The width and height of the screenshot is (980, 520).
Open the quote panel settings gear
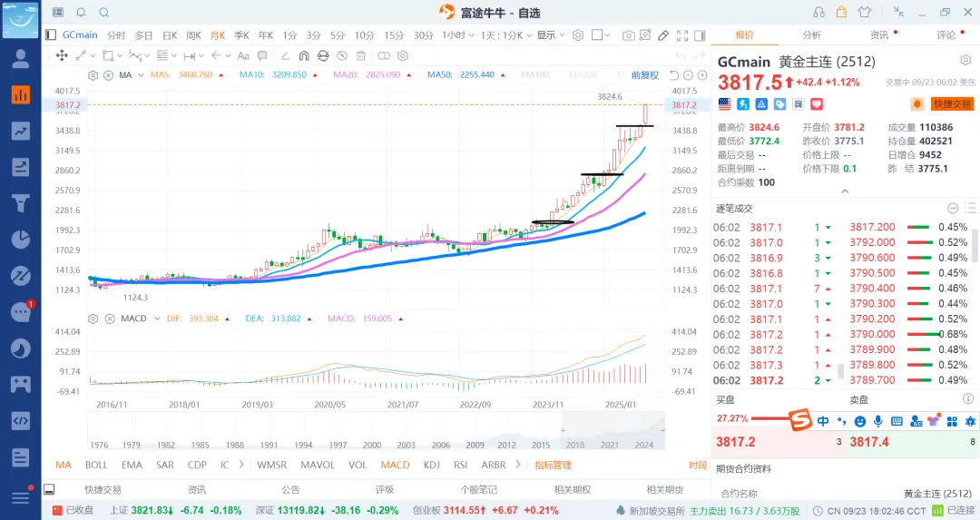tap(965, 60)
